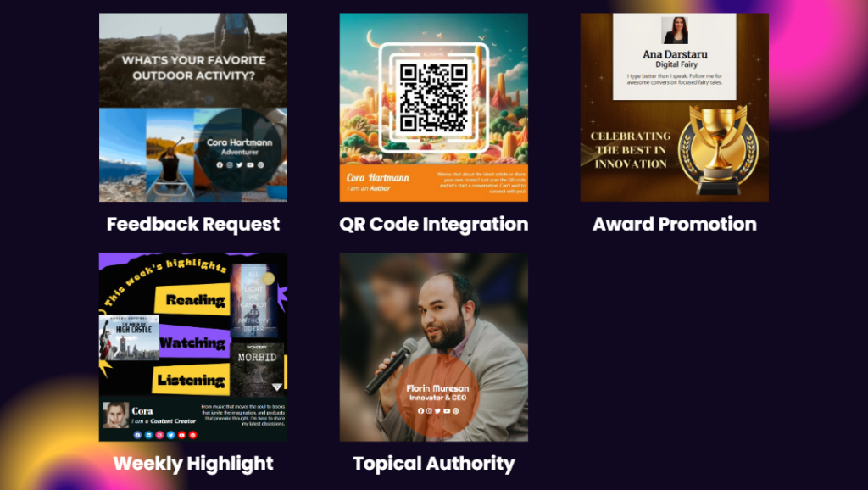The height and width of the screenshot is (490, 868).
Task: Open the Feedback Request heading
Action: click(193, 224)
